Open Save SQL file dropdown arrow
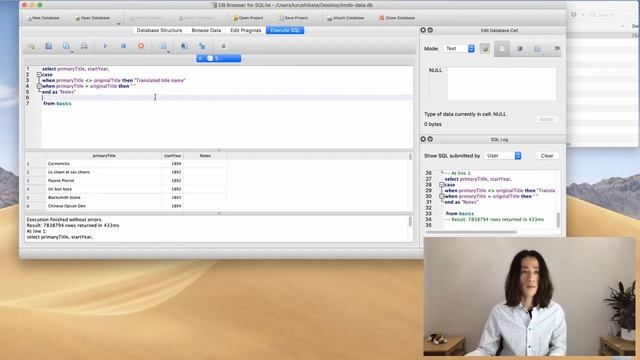Screen dimensions: 640x360 point(72,52)
